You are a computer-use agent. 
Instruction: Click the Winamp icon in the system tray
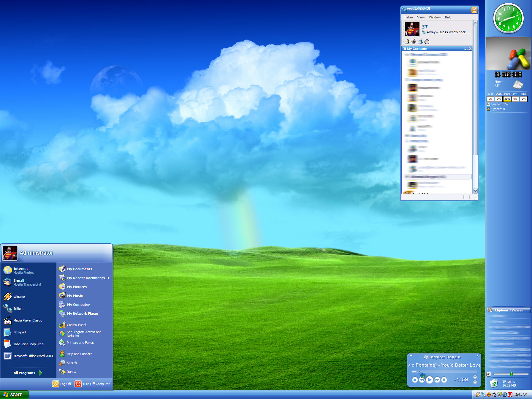[x=478, y=395]
